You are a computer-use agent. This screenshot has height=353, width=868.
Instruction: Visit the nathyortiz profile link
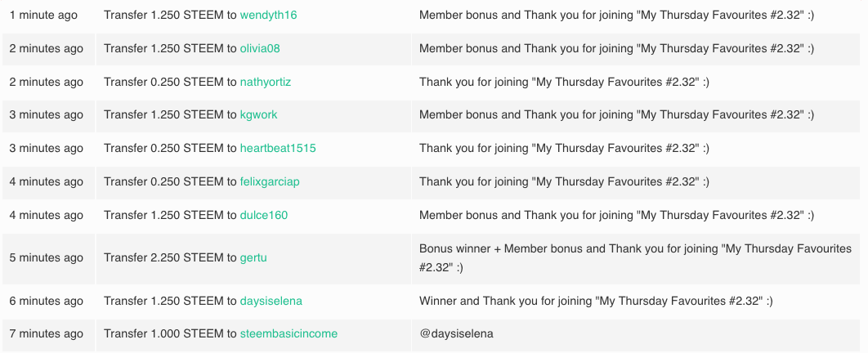point(265,82)
